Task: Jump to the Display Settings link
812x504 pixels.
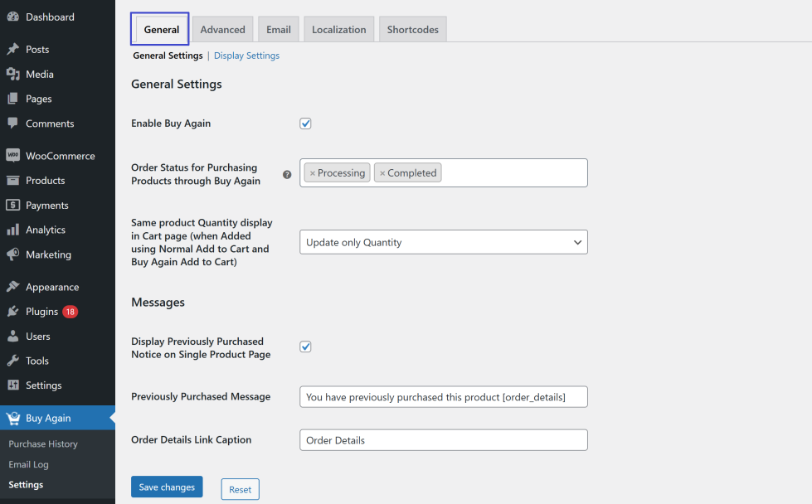Action: point(246,56)
